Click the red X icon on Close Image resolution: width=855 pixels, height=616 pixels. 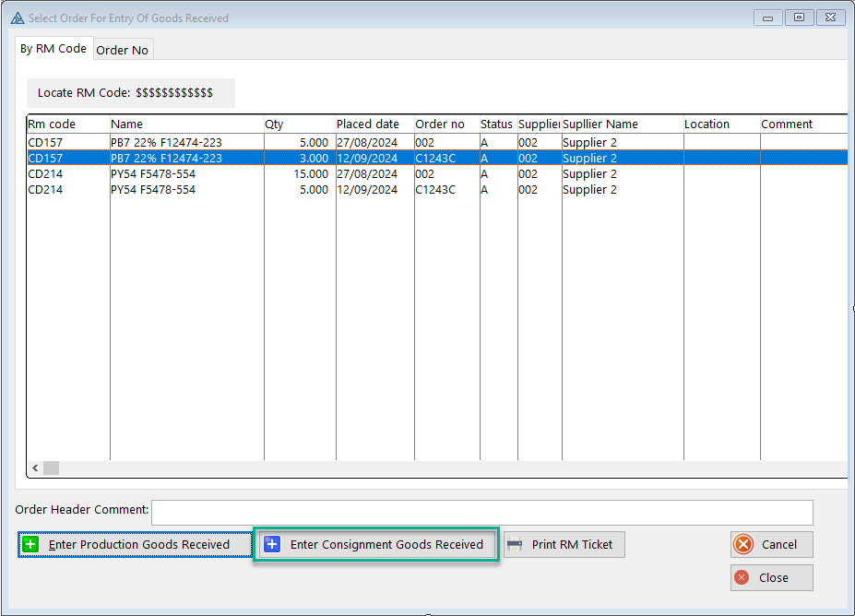pos(742,577)
